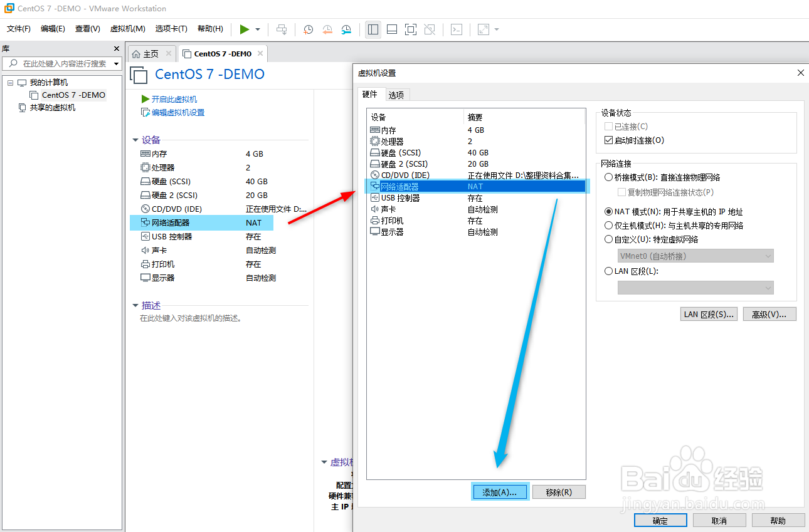Open the 选项卡(T) menu

[x=171, y=29]
